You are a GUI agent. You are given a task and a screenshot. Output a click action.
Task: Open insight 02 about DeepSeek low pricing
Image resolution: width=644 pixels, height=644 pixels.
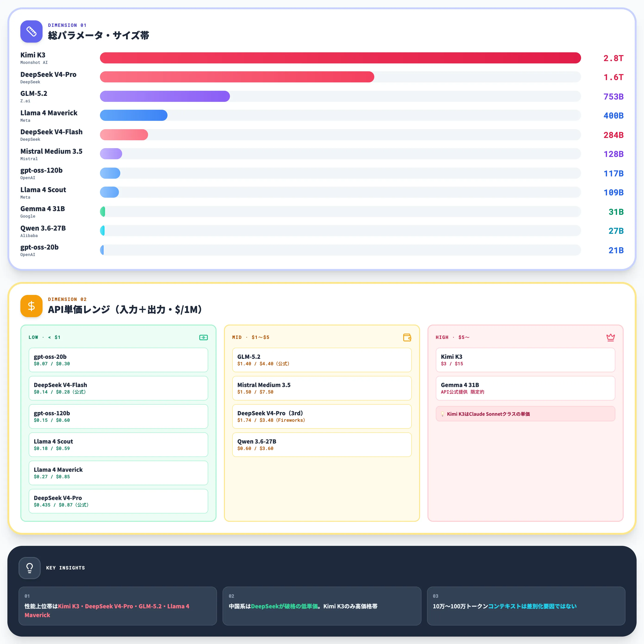pos(322,606)
